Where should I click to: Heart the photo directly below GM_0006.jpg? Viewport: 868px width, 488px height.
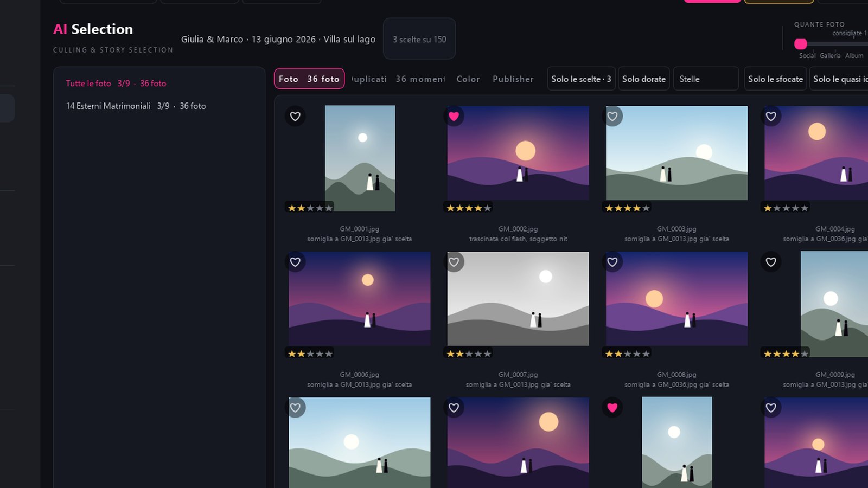pos(295,408)
